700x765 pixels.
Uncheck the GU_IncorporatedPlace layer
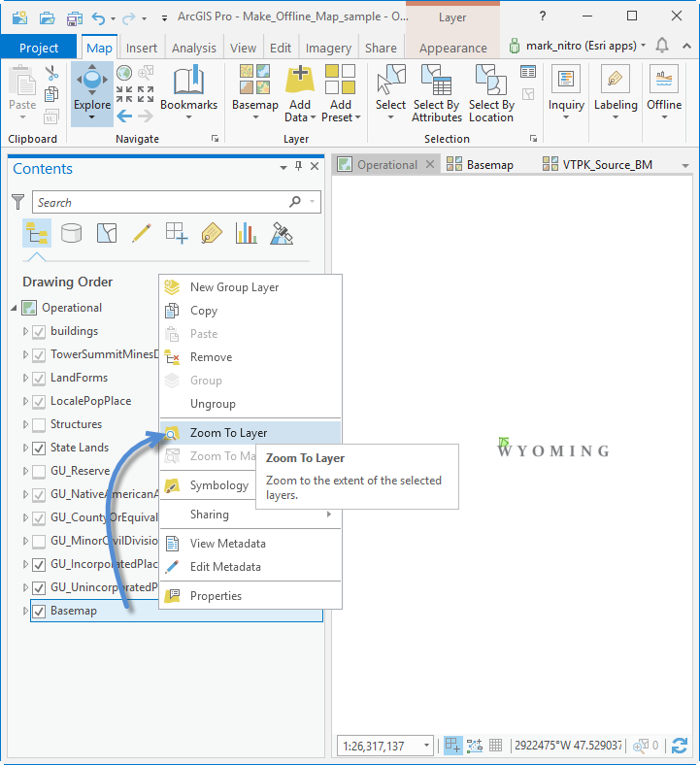(39, 565)
